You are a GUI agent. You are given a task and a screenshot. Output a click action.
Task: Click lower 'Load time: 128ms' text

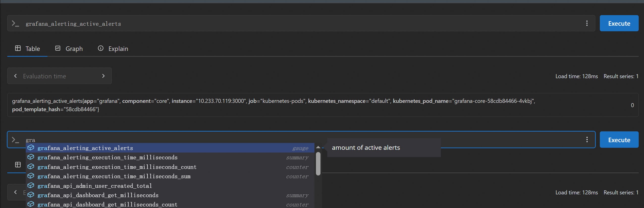[577, 192]
